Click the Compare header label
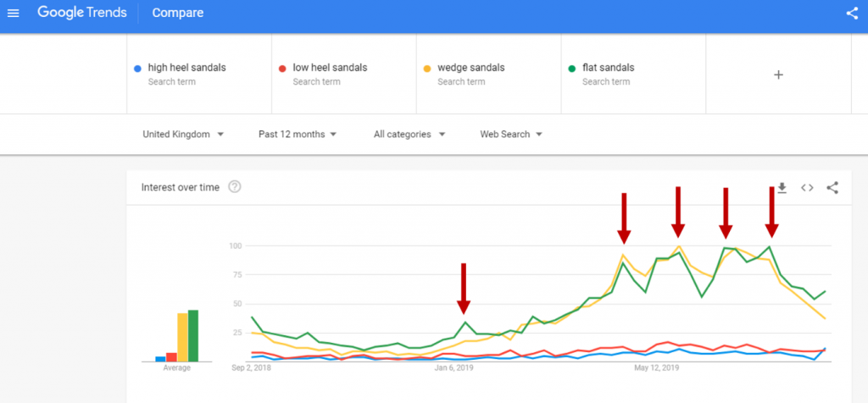This screenshot has height=403, width=868. [x=178, y=14]
